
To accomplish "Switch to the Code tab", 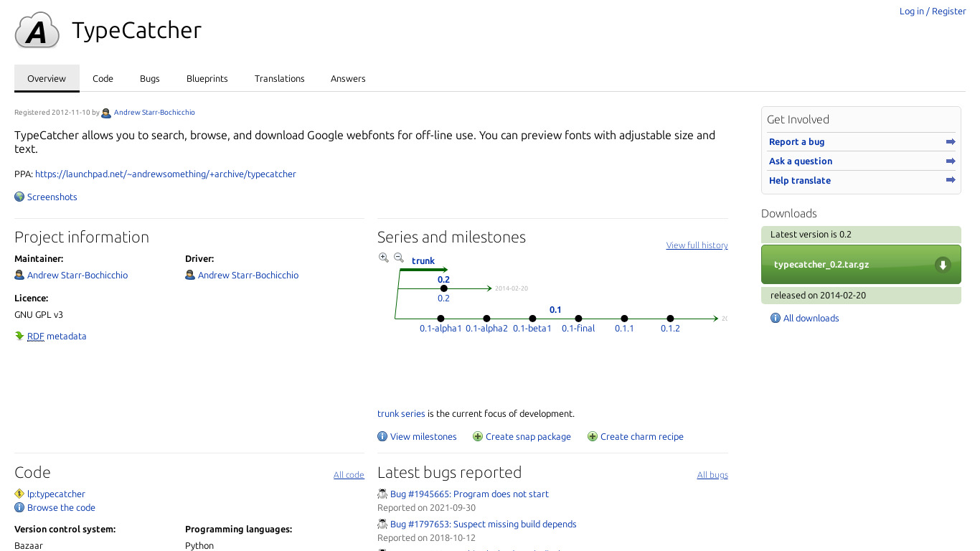I will (103, 78).
